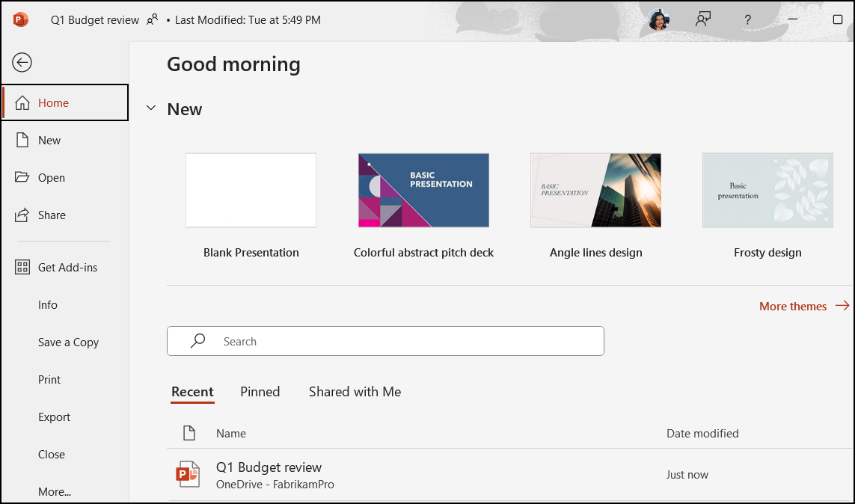Click the search magnifier icon
This screenshot has width=855, height=504.
coord(197,341)
